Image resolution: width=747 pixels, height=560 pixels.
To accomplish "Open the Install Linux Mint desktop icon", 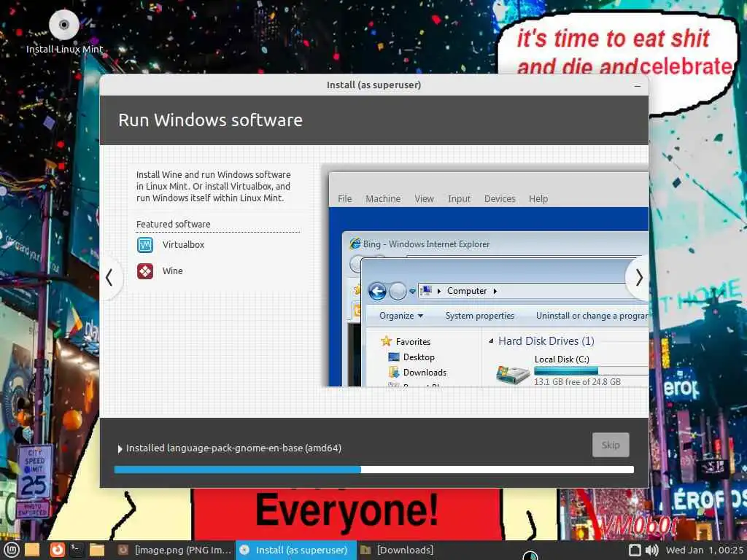I will coord(64,31).
